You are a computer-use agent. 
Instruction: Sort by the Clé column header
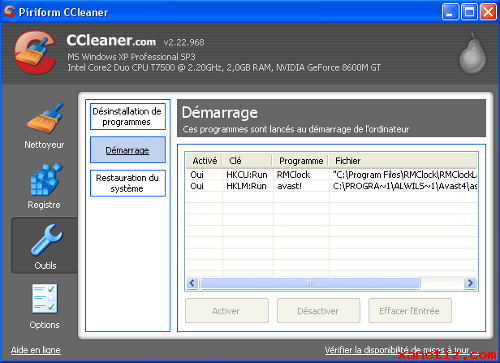[x=248, y=161]
